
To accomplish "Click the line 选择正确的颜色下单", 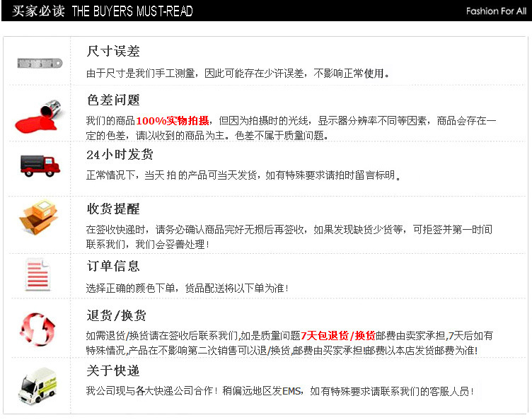I will [x=187, y=288].
